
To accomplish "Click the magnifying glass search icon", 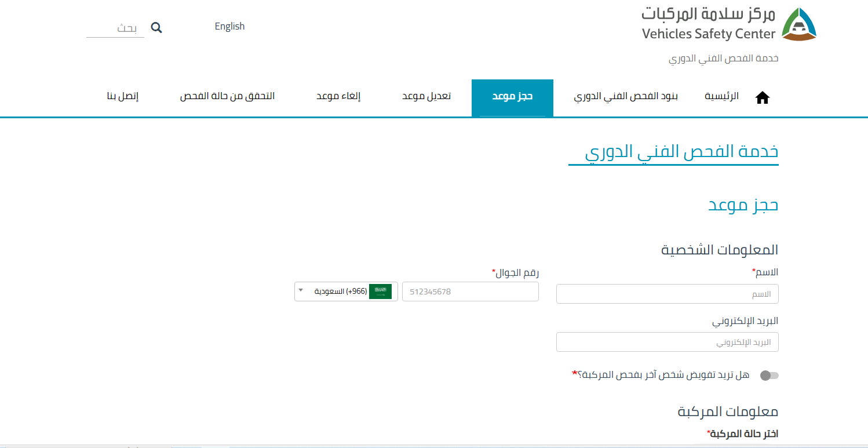I will [156, 27].
